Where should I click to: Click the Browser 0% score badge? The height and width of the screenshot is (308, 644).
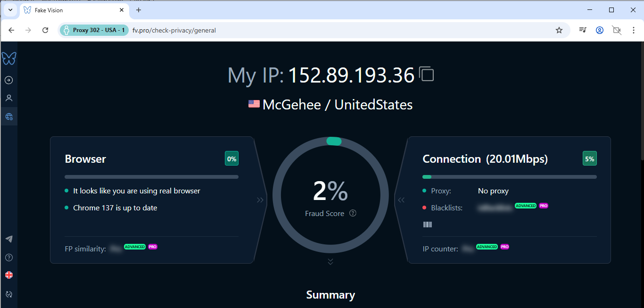[231, 159]
